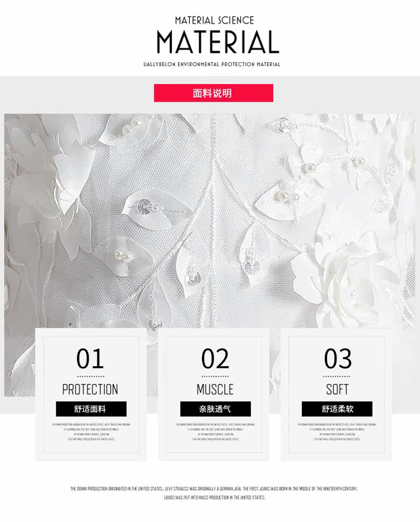Click the PROTECTION label
This screenshot has width=420, height=522.
90,389
